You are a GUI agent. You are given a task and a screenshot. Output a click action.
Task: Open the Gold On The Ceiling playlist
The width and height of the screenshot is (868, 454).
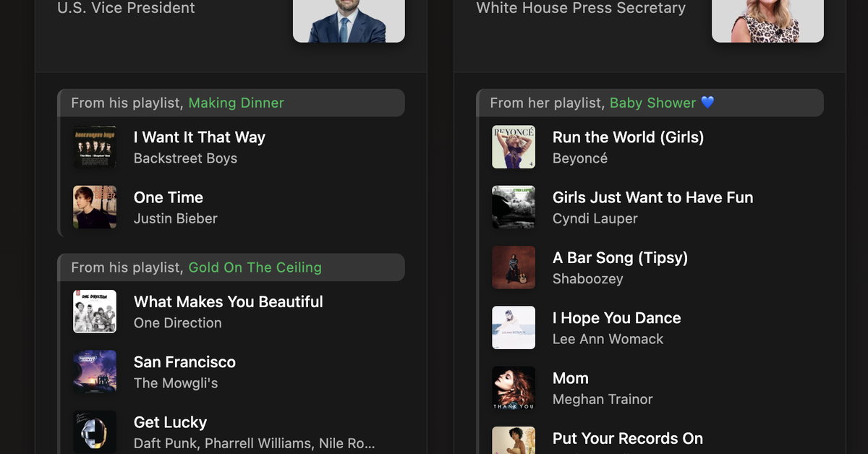pyautogui.click(x=255, y=267)
